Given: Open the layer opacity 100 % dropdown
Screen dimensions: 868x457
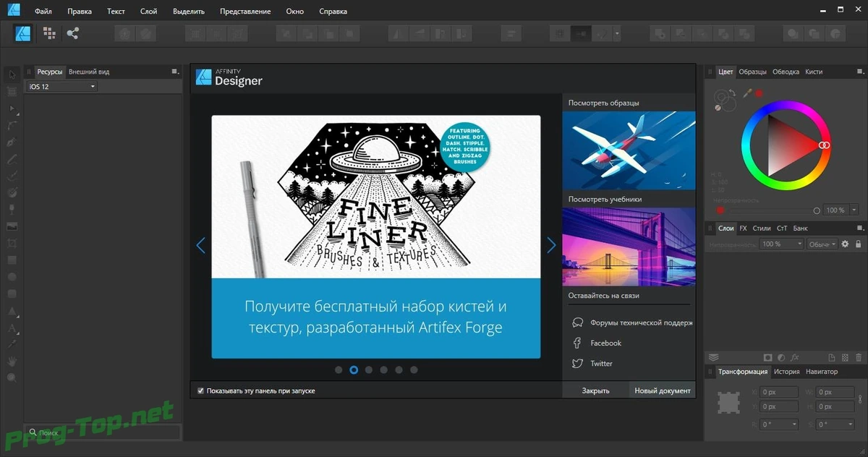Looking at the screenshot, I should [781, 244].
